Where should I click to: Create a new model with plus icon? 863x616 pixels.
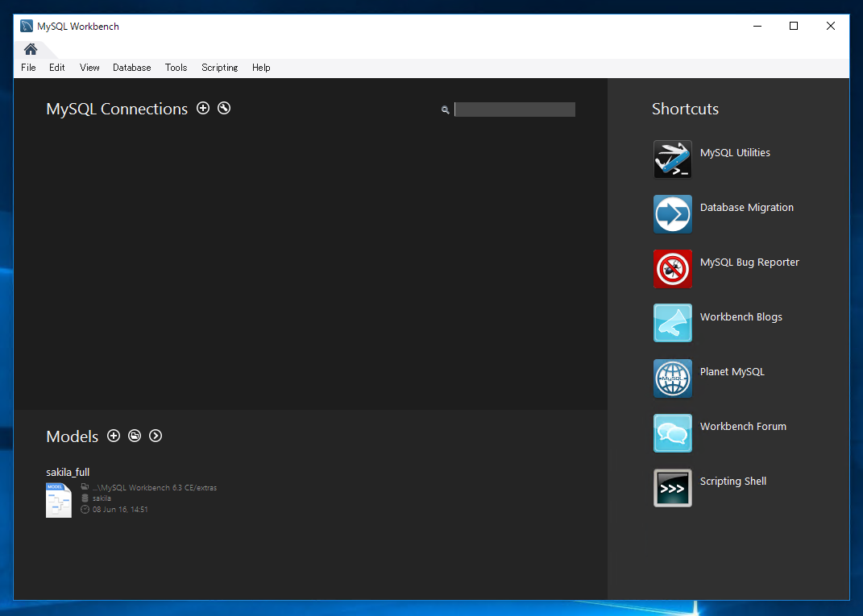(x=114, y=436)
